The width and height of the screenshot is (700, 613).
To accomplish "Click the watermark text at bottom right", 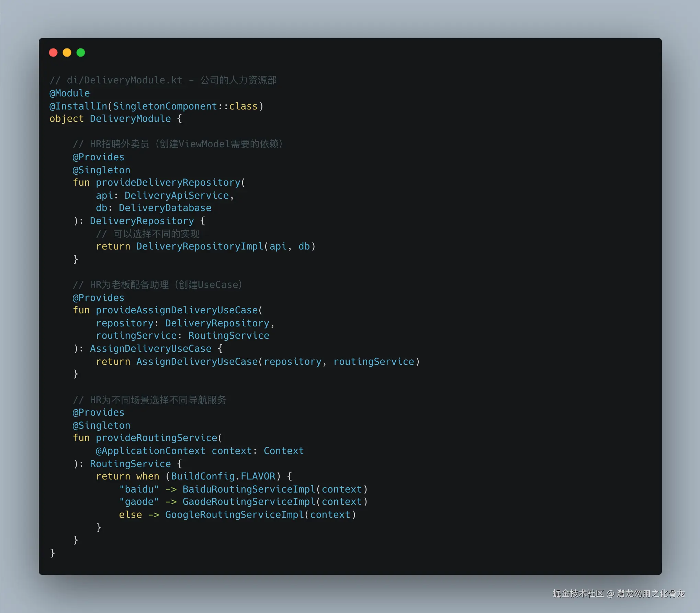I will click(x=619, y=593).
